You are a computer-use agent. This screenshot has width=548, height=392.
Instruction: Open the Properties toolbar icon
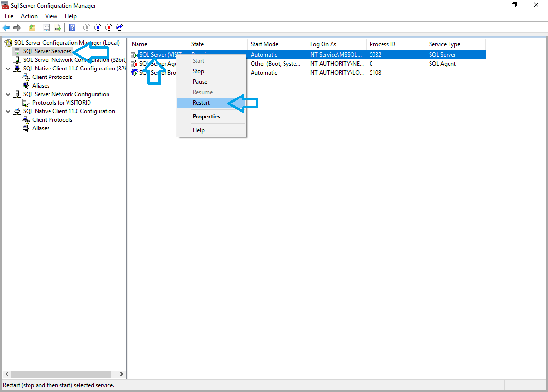pos(46,28)
